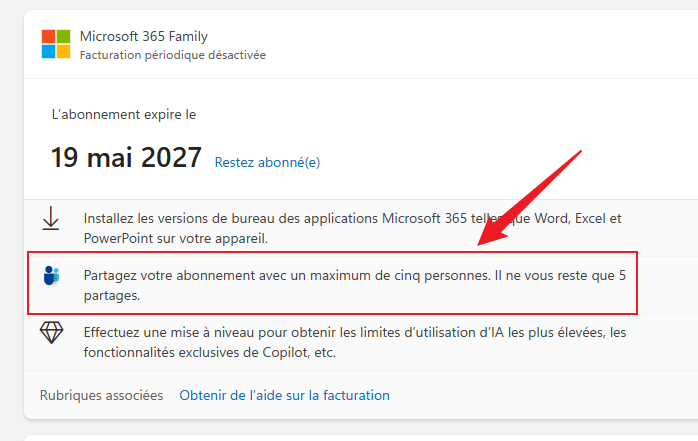
Task: Click the people sharing icon
Action: [52, 275]
